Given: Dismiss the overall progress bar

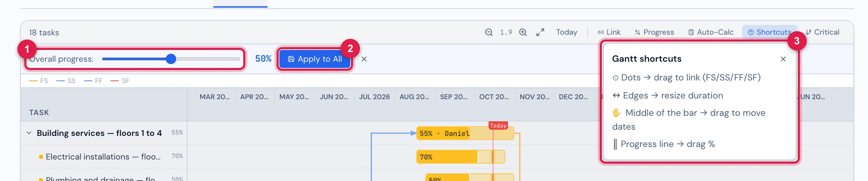Looking at the screenshot, I should (364, 59).
